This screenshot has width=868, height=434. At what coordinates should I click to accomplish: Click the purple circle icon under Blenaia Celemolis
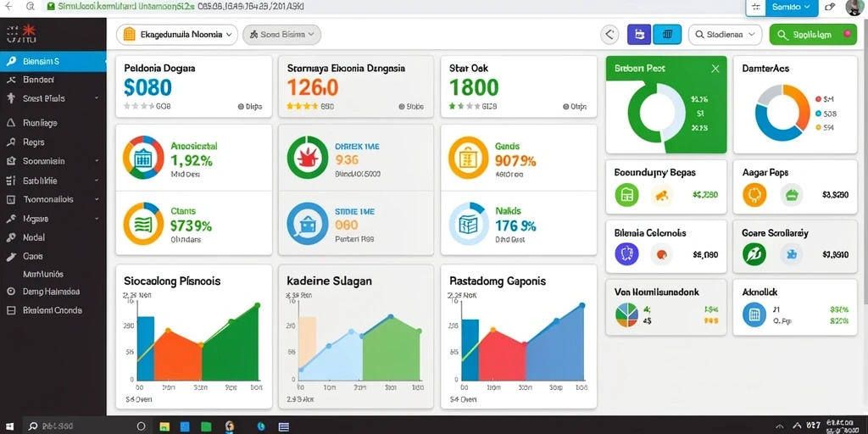(x=626, y=254)
